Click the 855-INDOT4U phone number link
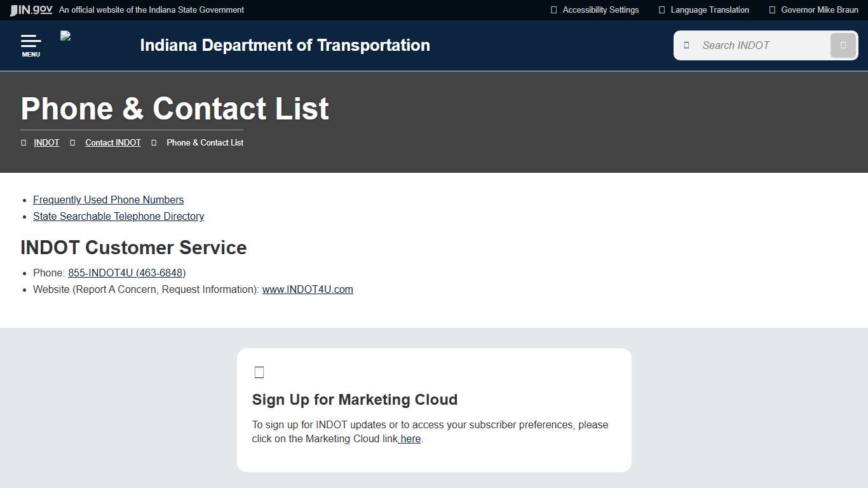This screenshot has height=488, width=868. pyautogui.click(x=126, y=273)
